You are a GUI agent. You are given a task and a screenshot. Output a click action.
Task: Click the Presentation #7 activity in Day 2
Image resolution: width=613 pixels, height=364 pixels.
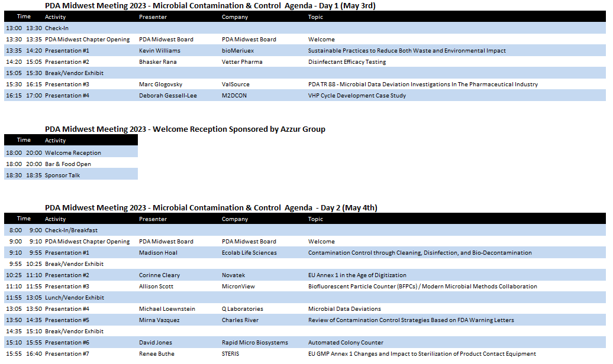click(67, 354)
